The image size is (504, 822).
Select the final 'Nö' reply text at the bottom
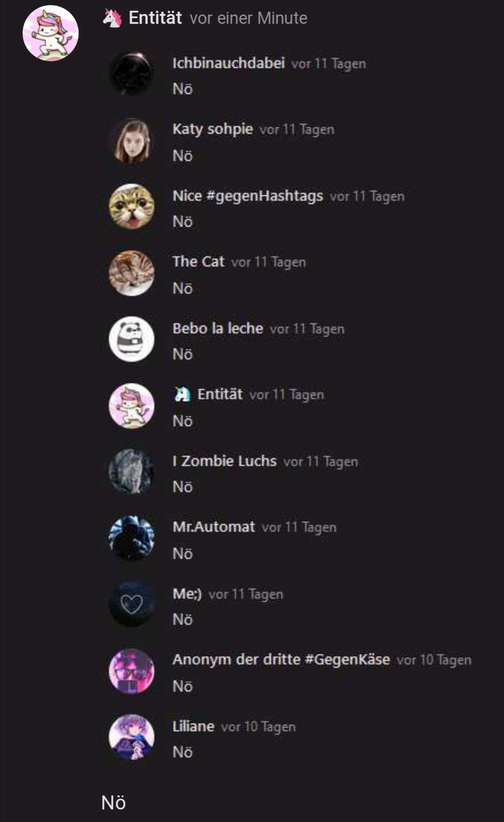[x=113, y=803]
